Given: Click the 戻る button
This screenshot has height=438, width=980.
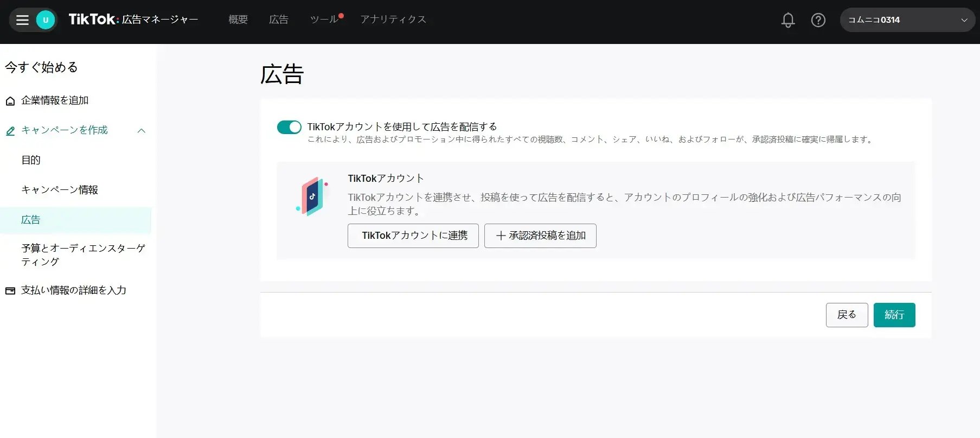Looking at the screenshot, I should (x=847, y=315).
